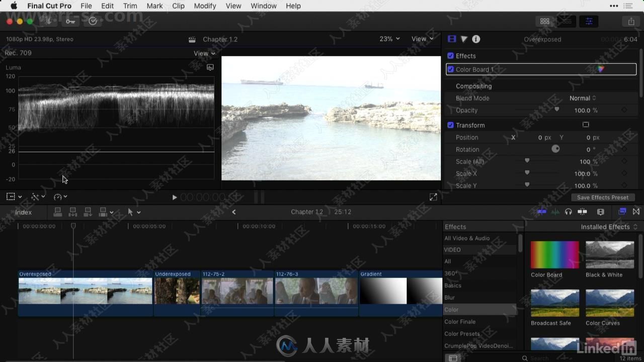Open the File menu

click(x=86, y=6)
